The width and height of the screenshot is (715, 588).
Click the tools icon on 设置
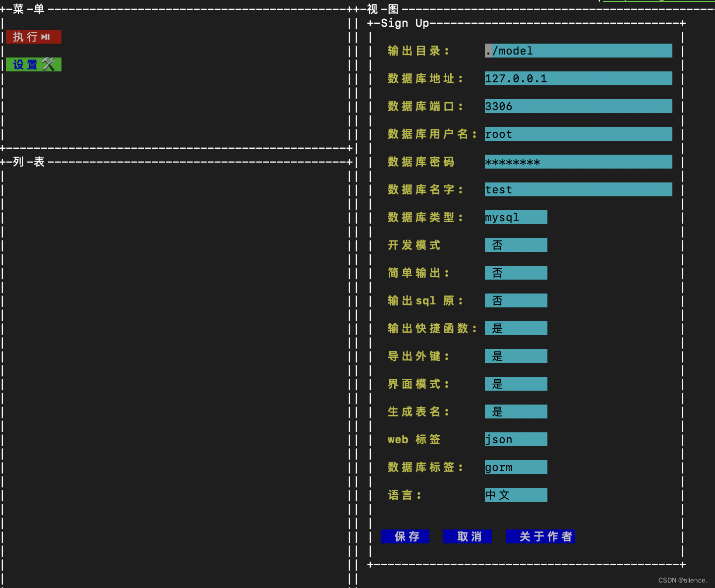[x=49, y=64]
